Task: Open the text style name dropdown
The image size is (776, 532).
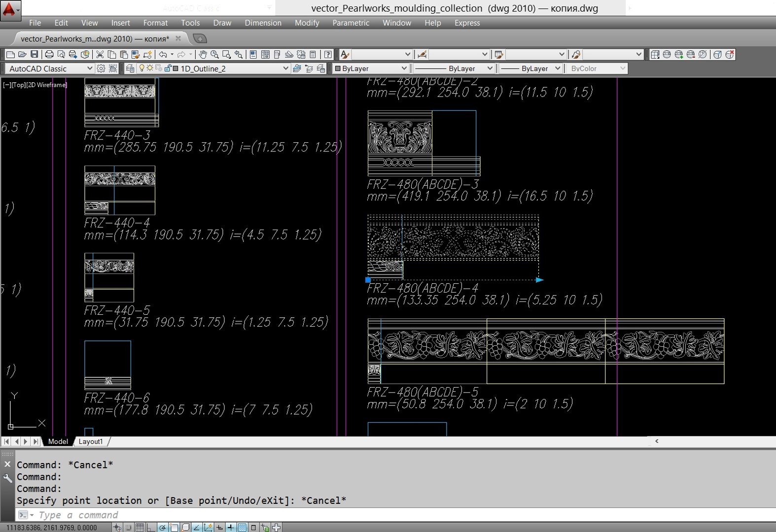Action: click(408, 54)
